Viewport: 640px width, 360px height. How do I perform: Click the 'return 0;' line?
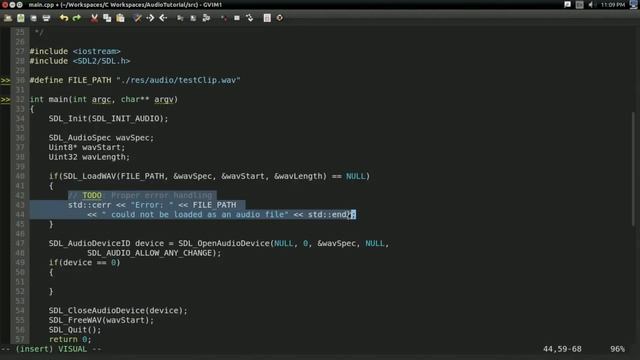70,340
